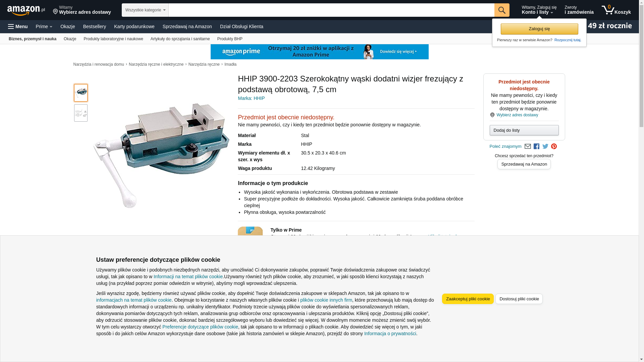Open the shopping cart Koszyk icon
Viewport: 644px width, 362px height.
coord(616,10)
